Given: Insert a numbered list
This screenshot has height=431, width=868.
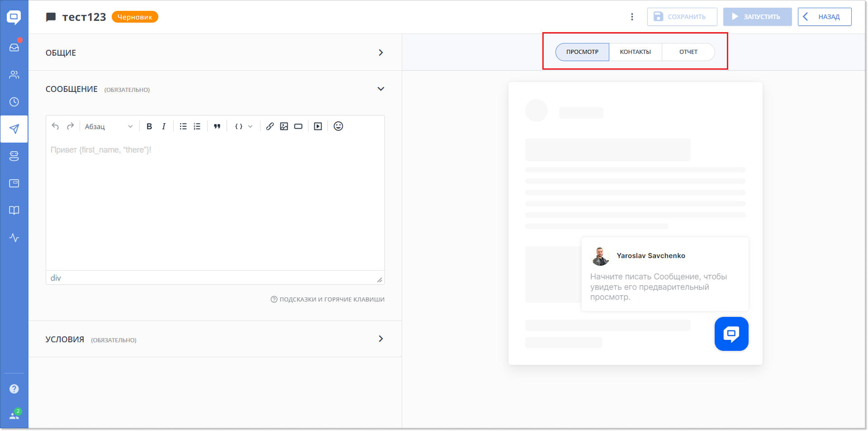Looking at the screenshot, I should click(x=197, y=126).
